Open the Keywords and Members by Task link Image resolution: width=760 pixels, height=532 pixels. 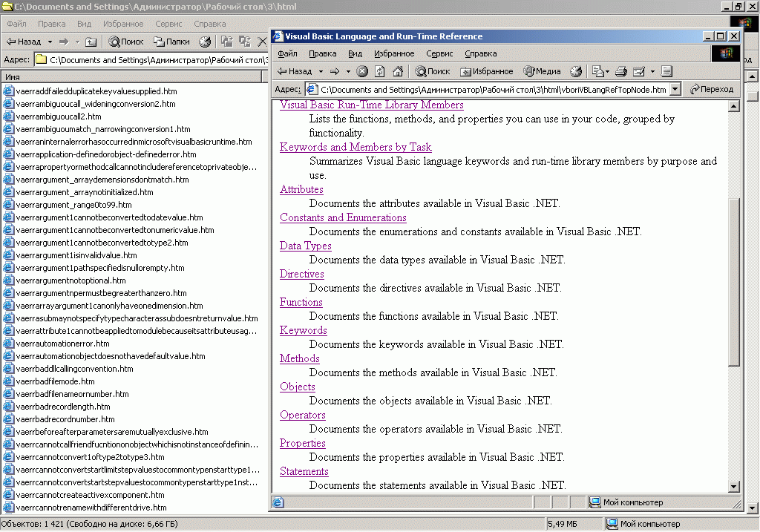coord(356,147)
